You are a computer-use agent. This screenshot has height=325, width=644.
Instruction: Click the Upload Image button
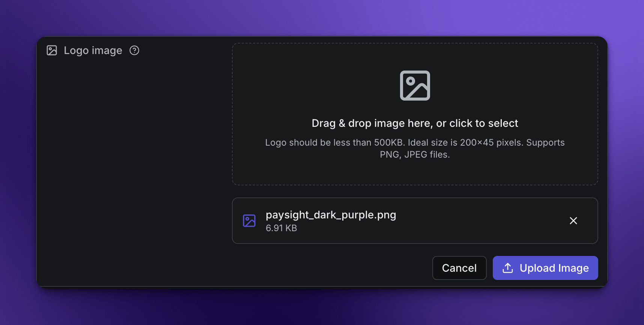545,268
